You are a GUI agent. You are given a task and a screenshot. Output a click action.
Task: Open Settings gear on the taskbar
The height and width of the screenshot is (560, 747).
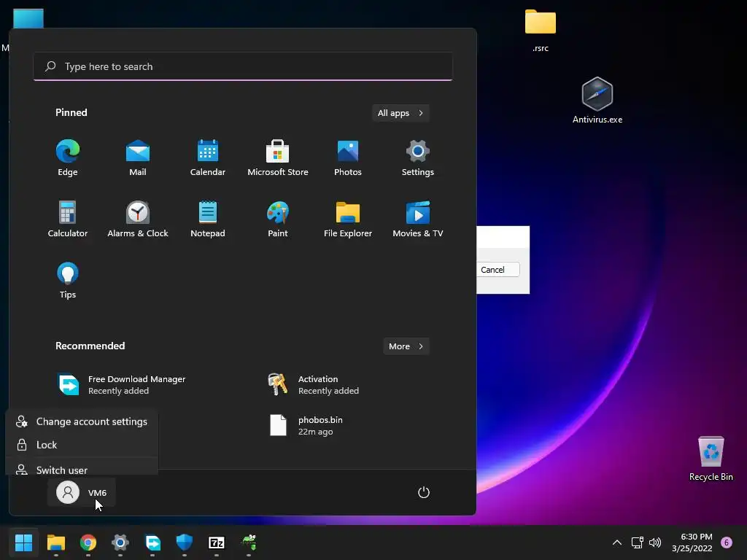pyautogui.click(x=120, y=542)
